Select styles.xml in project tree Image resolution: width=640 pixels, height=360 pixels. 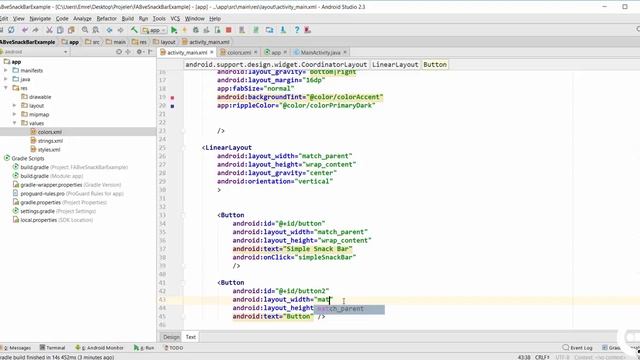pos(49,149)
